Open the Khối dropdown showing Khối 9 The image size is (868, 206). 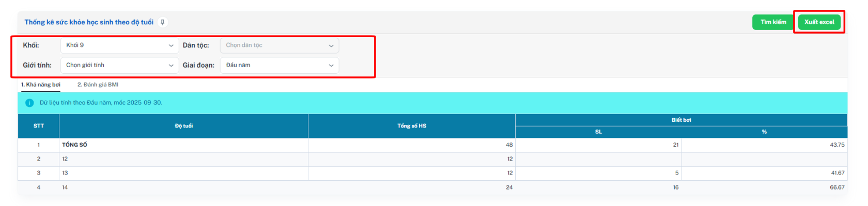(x=119, y=45)
